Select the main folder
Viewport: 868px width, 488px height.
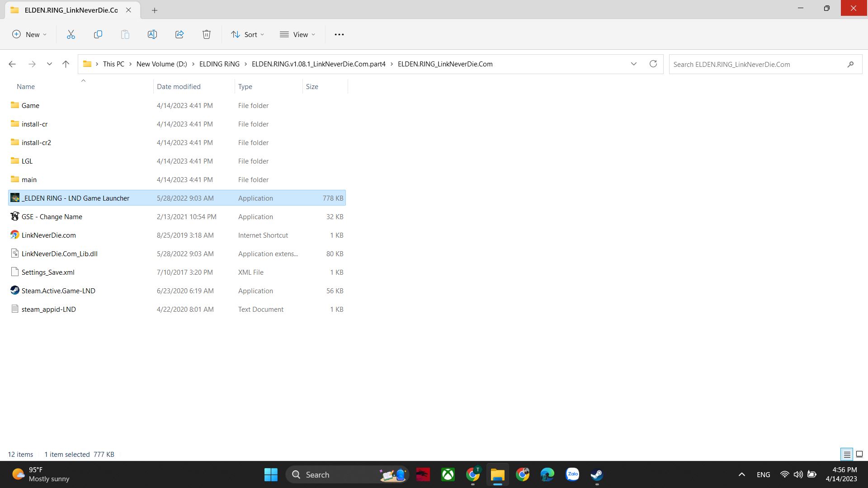[177, 179]
